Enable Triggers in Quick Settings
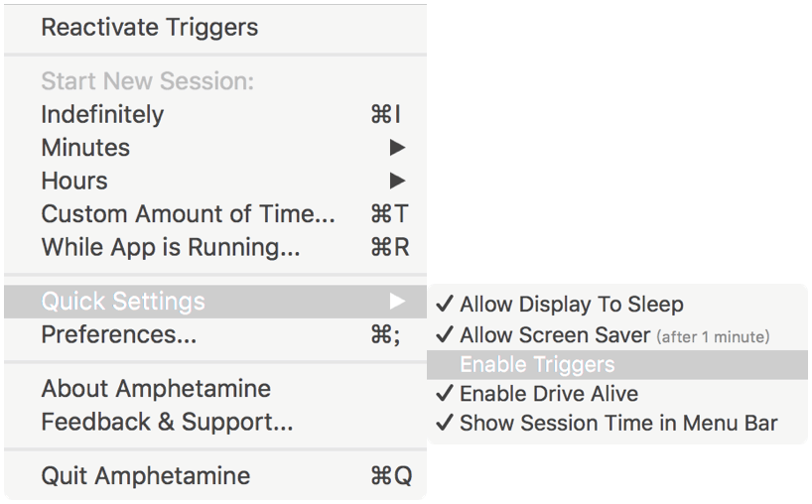812x504 pixels. click(537, 364)
